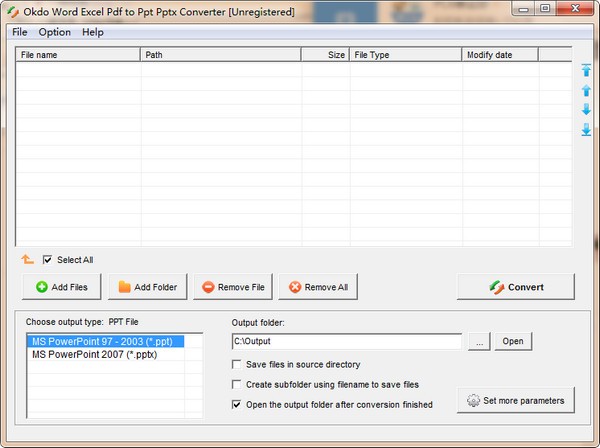Enable Save files in source directory
This screenshot has height=448, width=600.
click(x=236, y=364)
